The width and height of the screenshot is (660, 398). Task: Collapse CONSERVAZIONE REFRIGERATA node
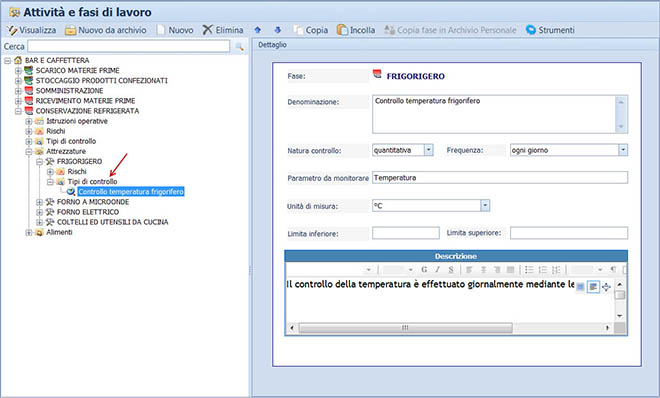(x=18, y=111)
